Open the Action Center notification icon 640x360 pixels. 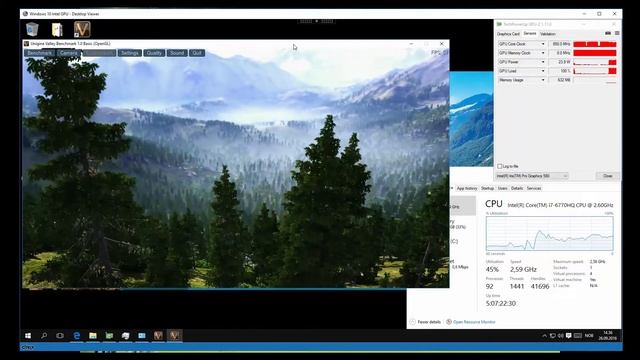pyautogui.click(x=568, y=336)
